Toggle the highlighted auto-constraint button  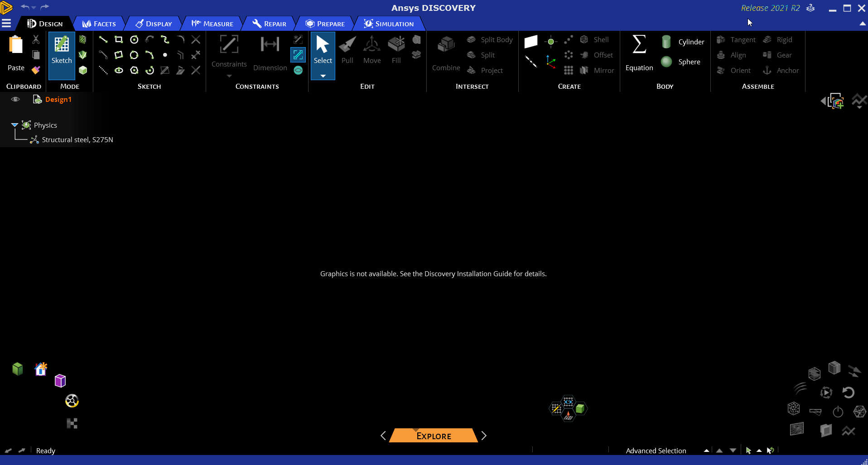click(x=298, y=55)
